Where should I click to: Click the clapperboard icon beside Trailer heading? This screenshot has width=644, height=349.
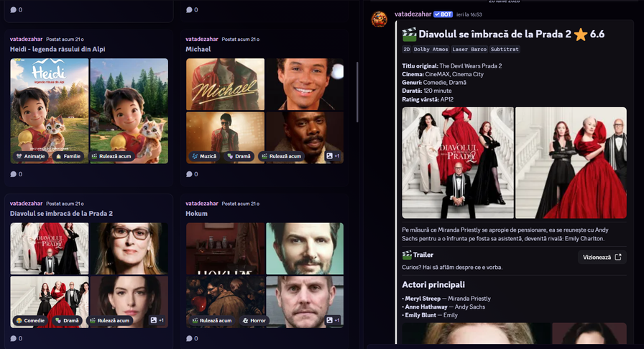[x=407, y=255]
